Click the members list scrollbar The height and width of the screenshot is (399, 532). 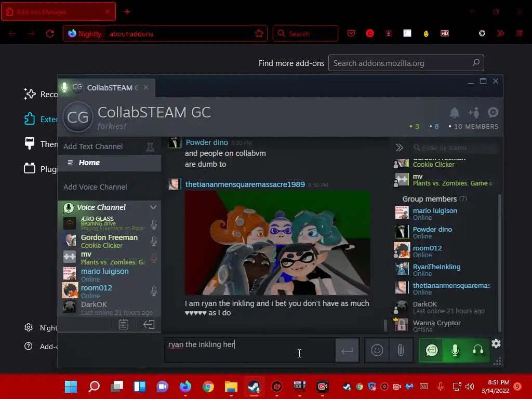coord(499,263)
